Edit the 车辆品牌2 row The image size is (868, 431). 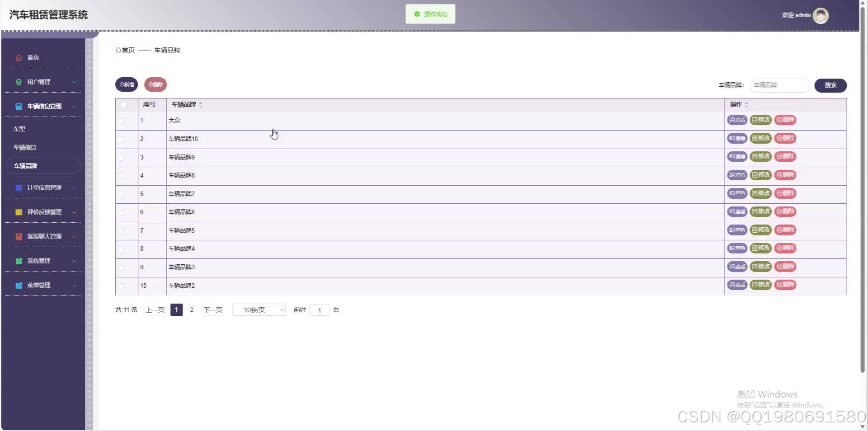[x=761, y=285]
